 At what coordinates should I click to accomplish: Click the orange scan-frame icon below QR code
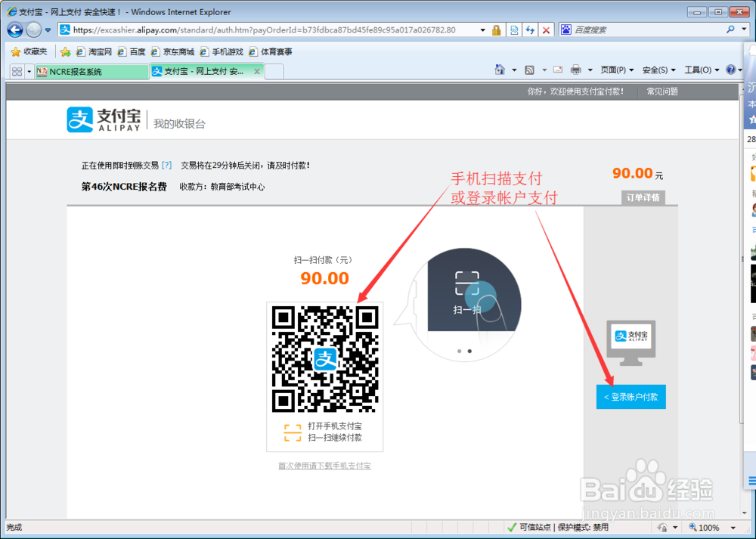[x=292, y=432]
